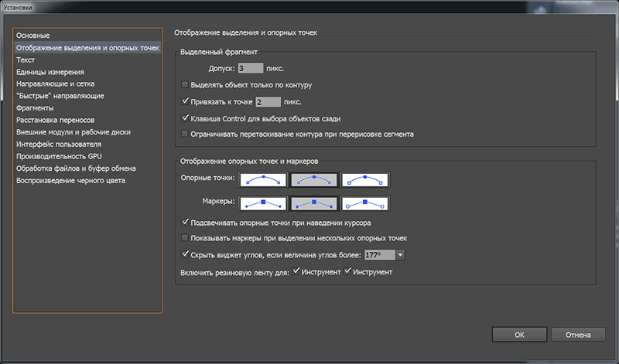Viewport: 619px width, 364px height.
Task: Disable Подсвечивать опорные точки при наведении
Action: point(184,222)
